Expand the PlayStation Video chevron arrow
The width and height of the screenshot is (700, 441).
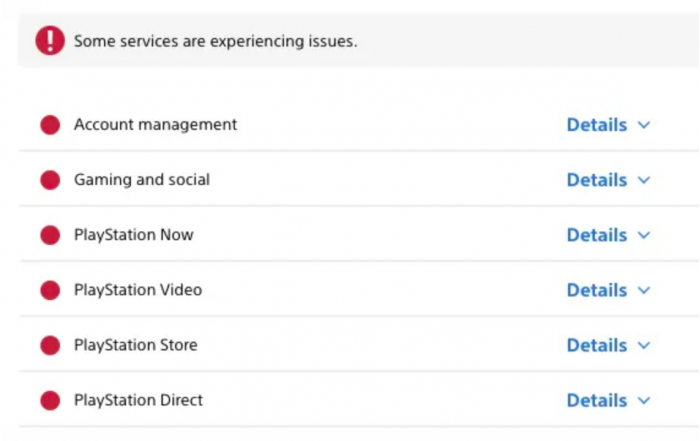[x=644, y=290]
